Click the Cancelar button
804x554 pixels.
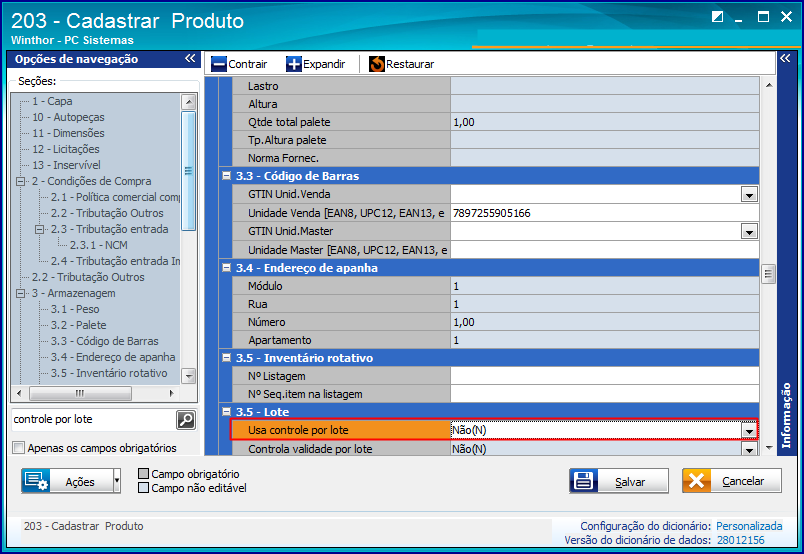pos(732,481)
